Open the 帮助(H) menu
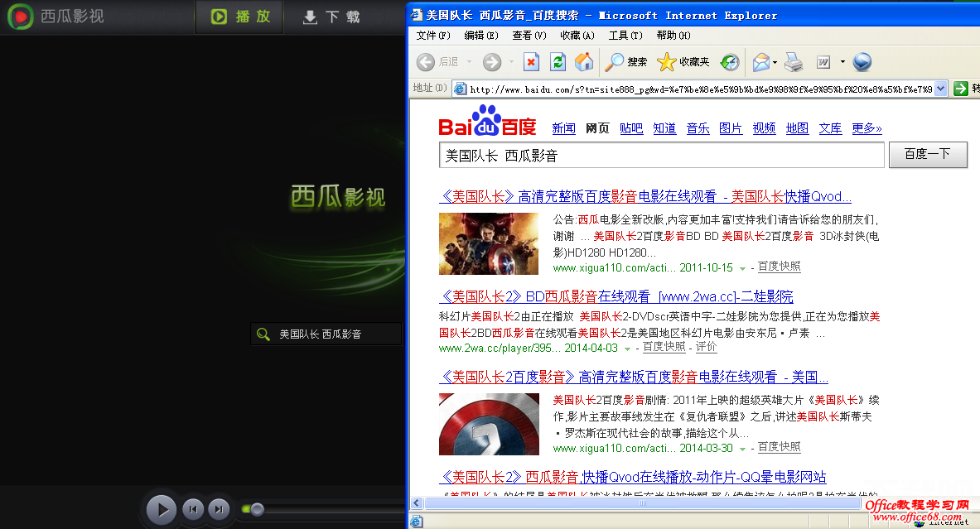This screenshot has width=980, height=529. click(x=673, y=36)
